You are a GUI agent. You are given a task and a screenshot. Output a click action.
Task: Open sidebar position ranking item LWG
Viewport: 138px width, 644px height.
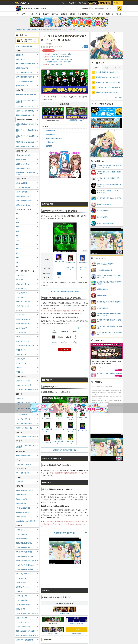click(27, 223)
